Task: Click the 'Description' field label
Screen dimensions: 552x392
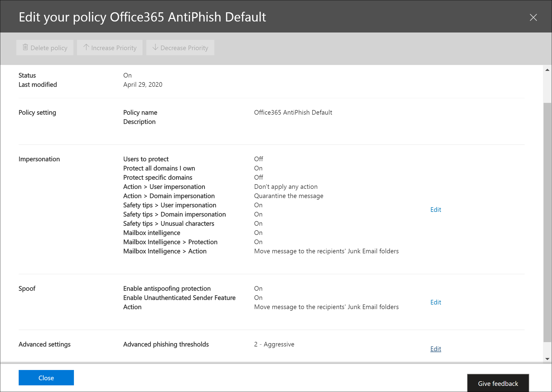Action: point(139,122)
